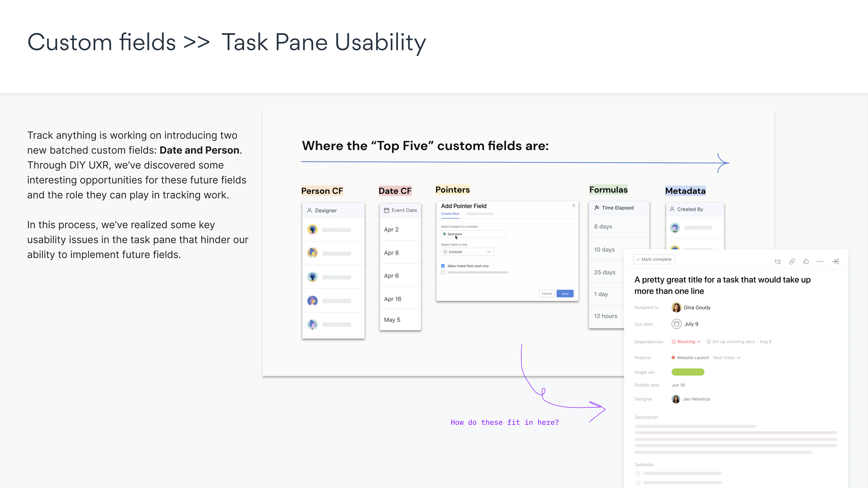Click the blue Save button

565,293
